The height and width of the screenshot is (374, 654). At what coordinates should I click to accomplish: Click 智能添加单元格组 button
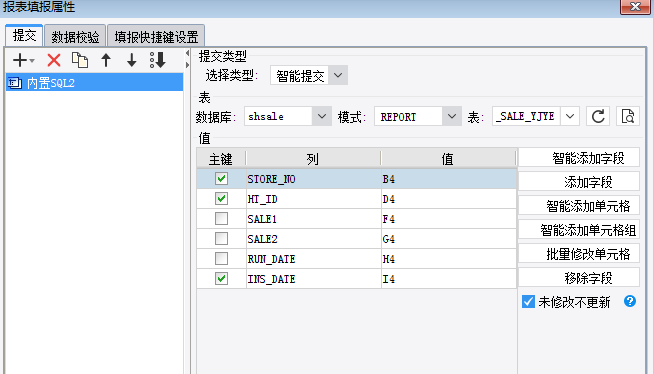(579, 230)
